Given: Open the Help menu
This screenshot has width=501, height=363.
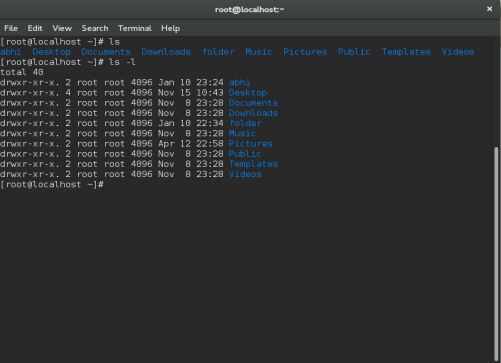Looking at the screenshot, I should [170, 28].
